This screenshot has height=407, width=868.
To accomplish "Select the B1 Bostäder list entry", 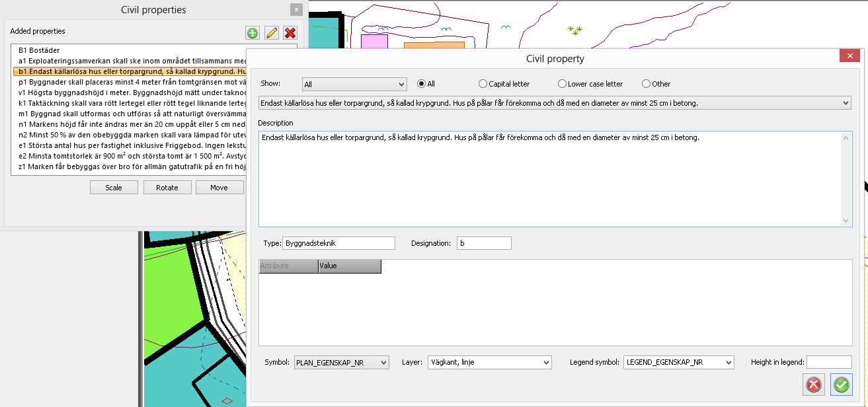I will pos(40,50).
